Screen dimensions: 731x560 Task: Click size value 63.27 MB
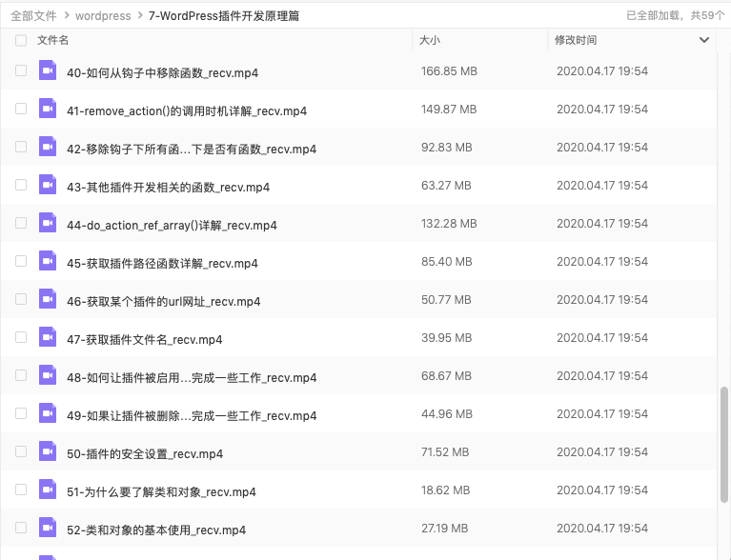(x=446, y=186)
